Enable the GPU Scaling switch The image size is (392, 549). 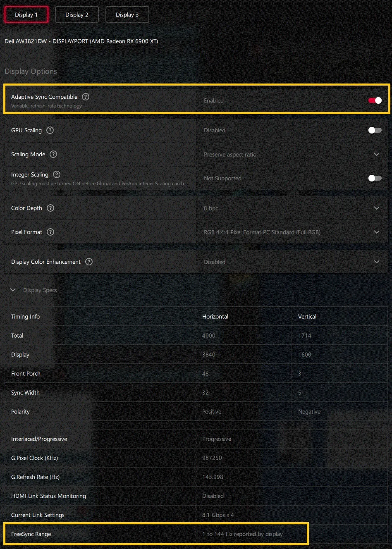pos(375,130)
